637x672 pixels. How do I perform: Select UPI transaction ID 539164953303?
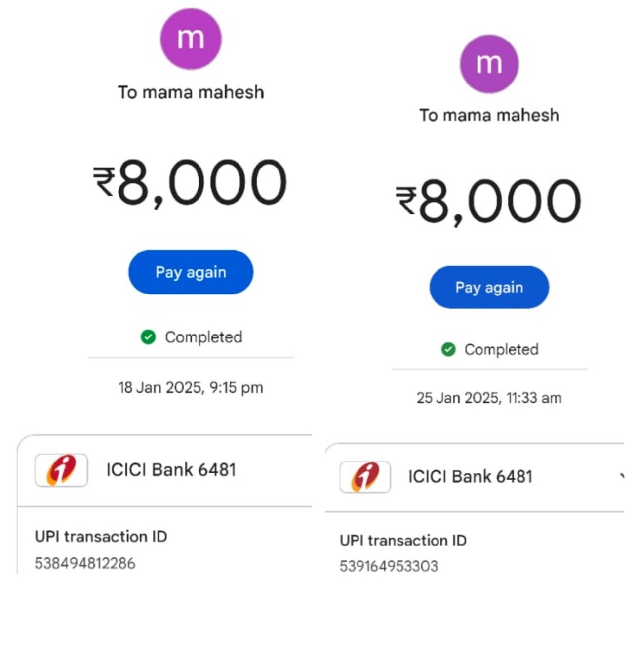click(389, 566)
